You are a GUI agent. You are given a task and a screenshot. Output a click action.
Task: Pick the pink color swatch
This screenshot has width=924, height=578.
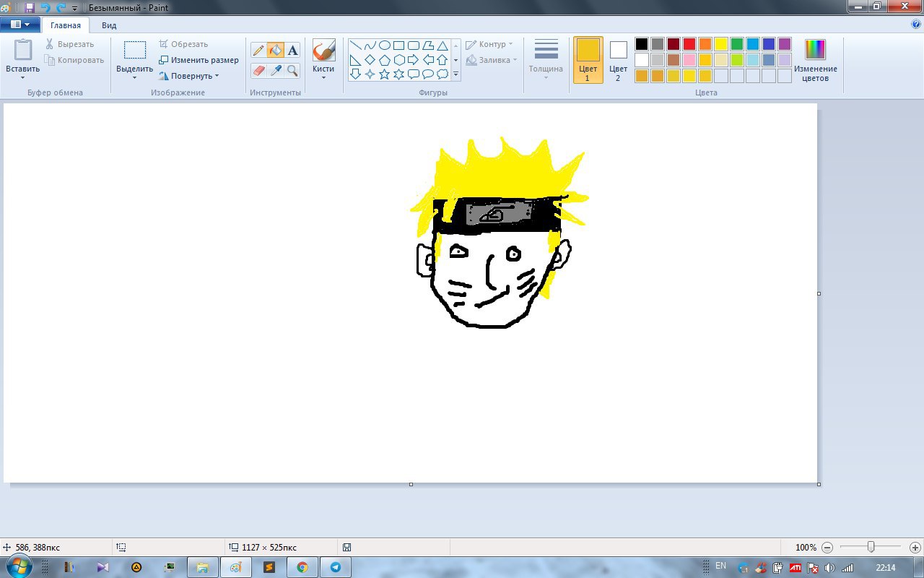coord(689,60)
